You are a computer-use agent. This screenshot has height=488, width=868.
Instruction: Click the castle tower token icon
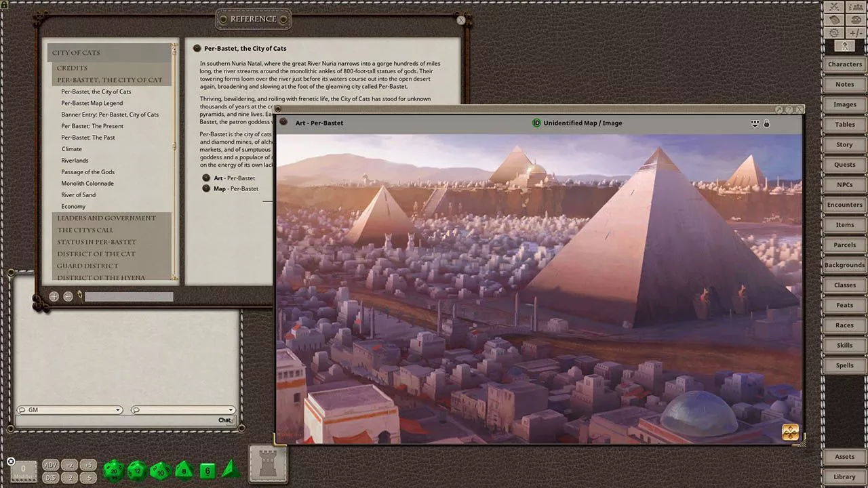click(269, 464)
